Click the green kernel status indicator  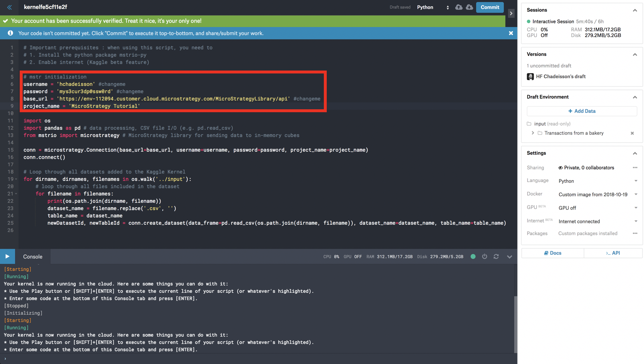[x=473, y=257]
